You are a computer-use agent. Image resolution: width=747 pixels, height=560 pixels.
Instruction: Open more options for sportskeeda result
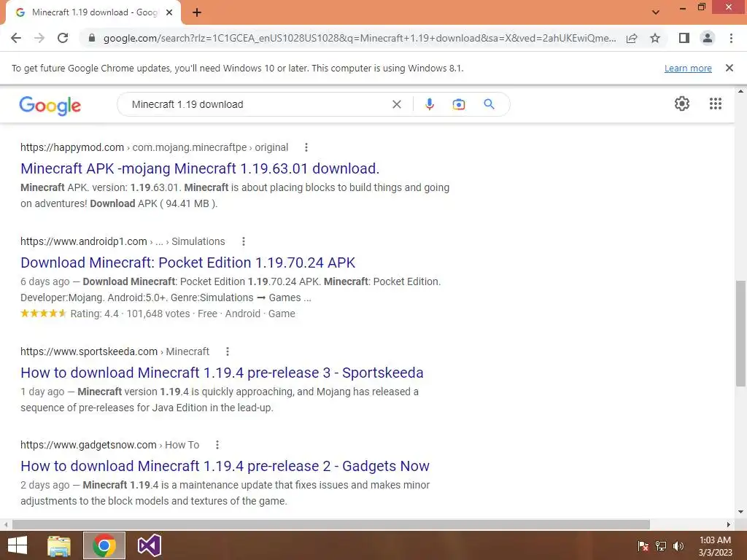(x=228, y=351)
